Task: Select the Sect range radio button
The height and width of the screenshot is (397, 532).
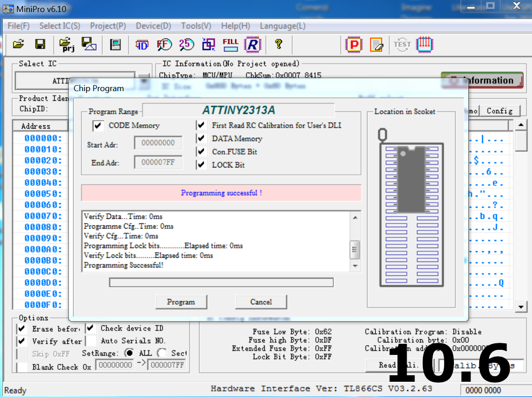Action: coord(162,353)
